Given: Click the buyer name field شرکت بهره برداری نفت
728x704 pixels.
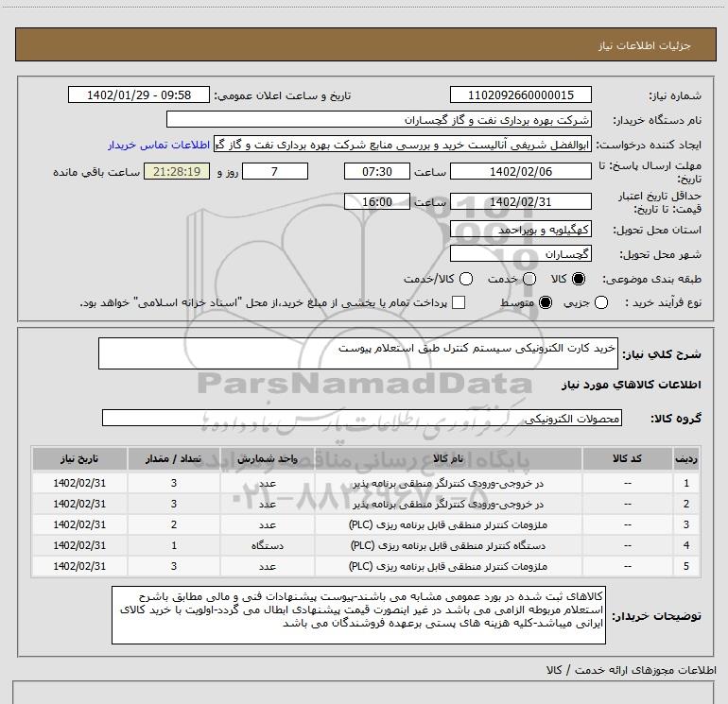Looking at the screenshot, I should pyautogui.click(x=379, y=120).
